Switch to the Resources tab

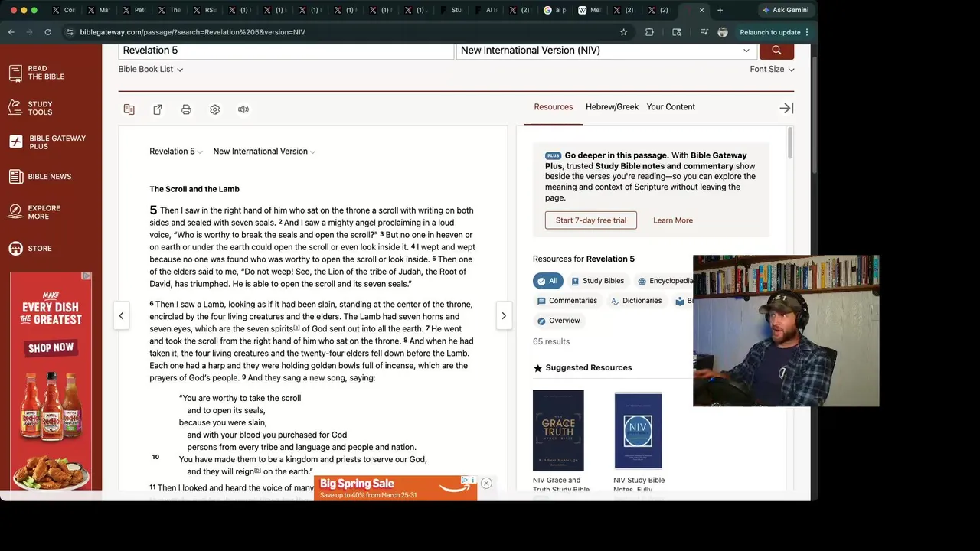click(554, 107)
